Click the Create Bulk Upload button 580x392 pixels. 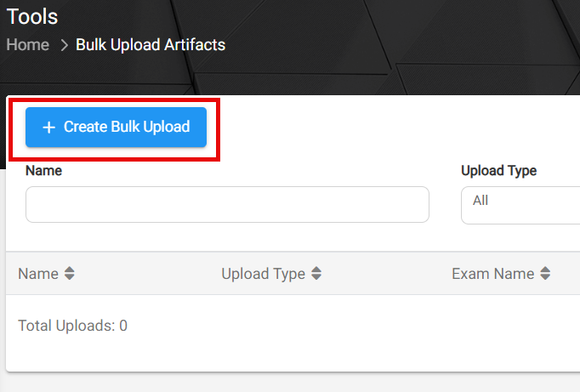(x=116, y=128)
